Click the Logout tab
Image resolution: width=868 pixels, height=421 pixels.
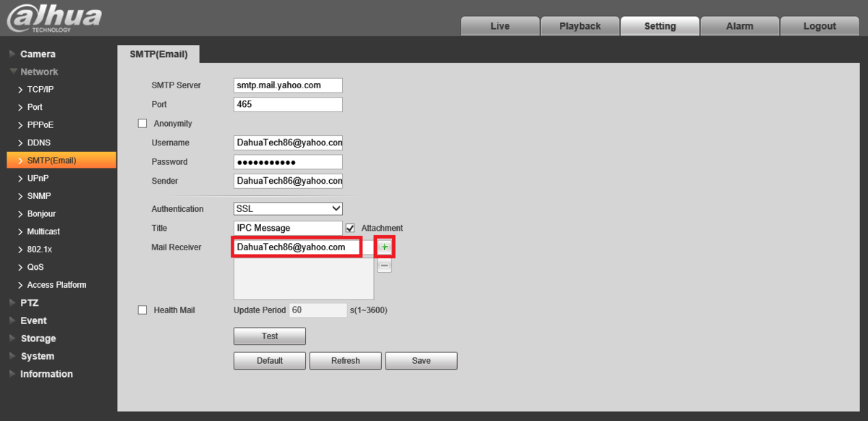(x=820, y=26)
